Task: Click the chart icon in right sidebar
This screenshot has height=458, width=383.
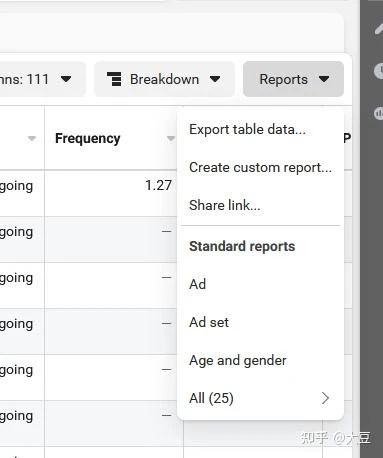Action: point(379,113)
